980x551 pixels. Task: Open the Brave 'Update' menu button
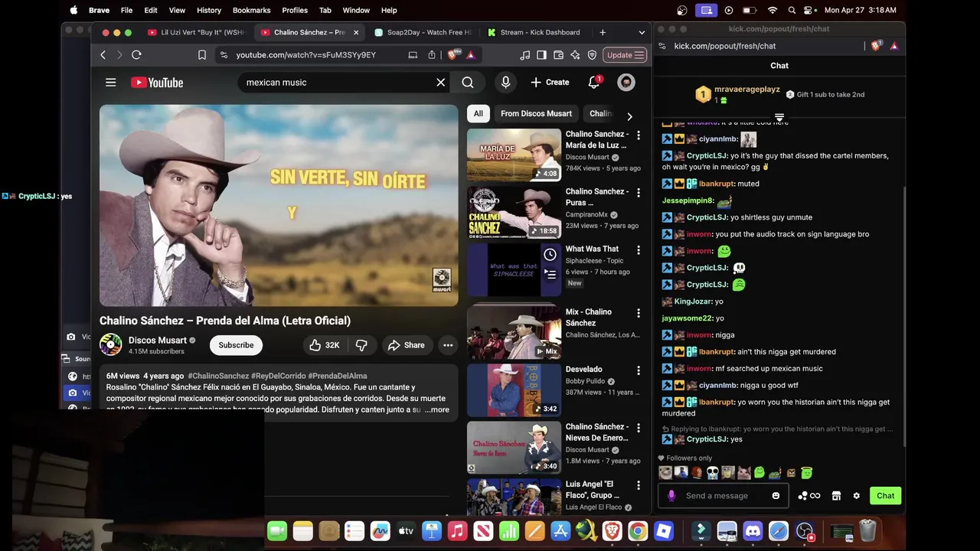click(626, 55)
